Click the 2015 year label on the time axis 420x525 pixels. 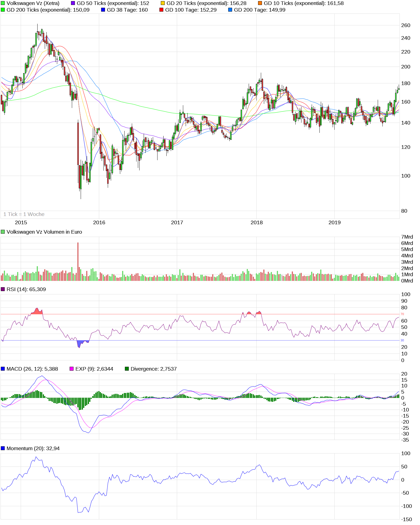(21, 223)
